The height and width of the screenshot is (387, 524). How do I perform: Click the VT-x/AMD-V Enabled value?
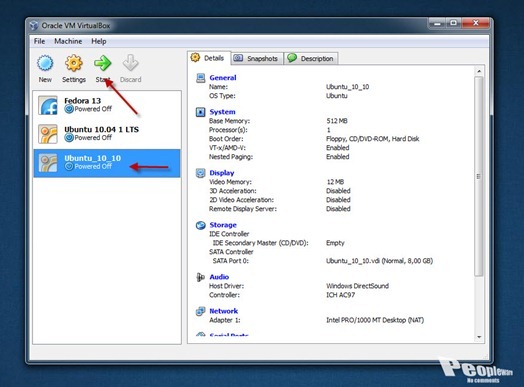tap(338, 148)
